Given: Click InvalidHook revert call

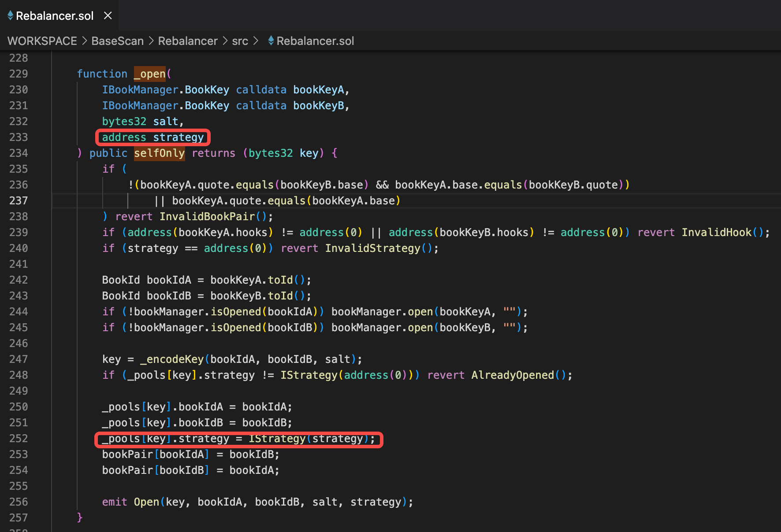Looking at the screenshot, I should click(722, 233).
